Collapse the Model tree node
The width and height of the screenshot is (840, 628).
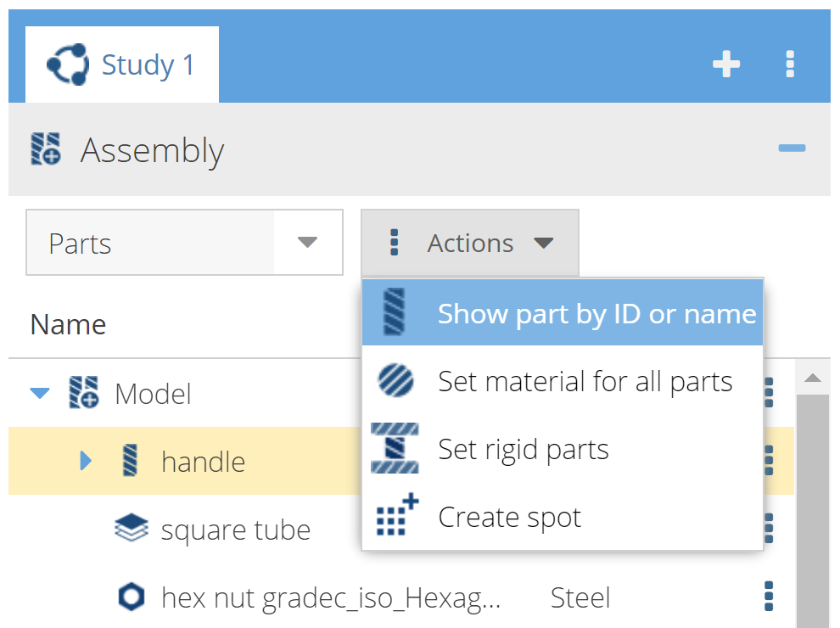pos(39,394)
